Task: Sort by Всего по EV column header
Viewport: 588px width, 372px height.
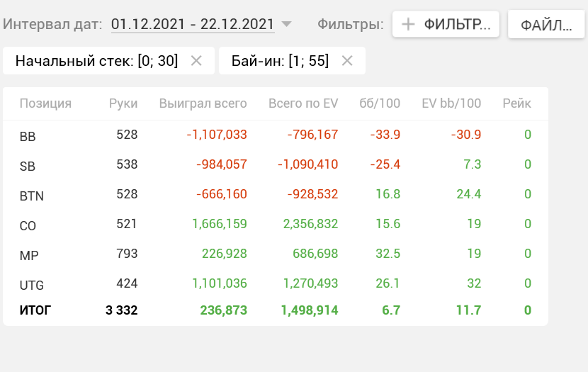Action: [x=303, y=103]
